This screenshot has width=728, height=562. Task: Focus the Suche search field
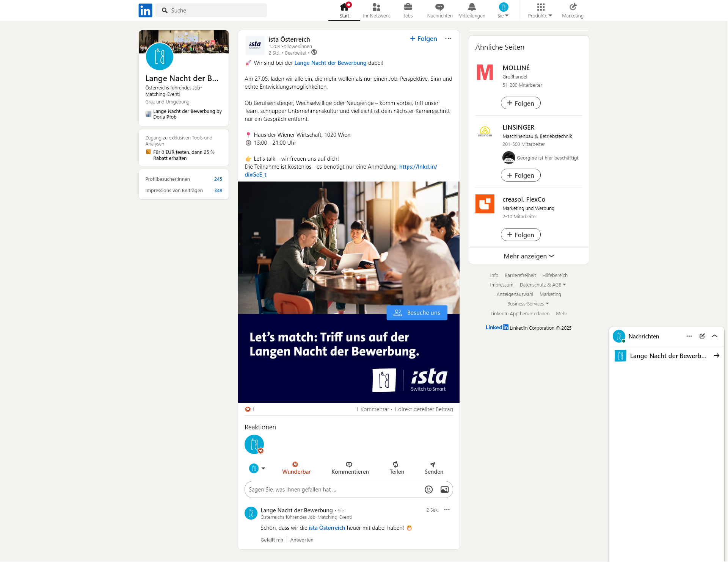211,10
